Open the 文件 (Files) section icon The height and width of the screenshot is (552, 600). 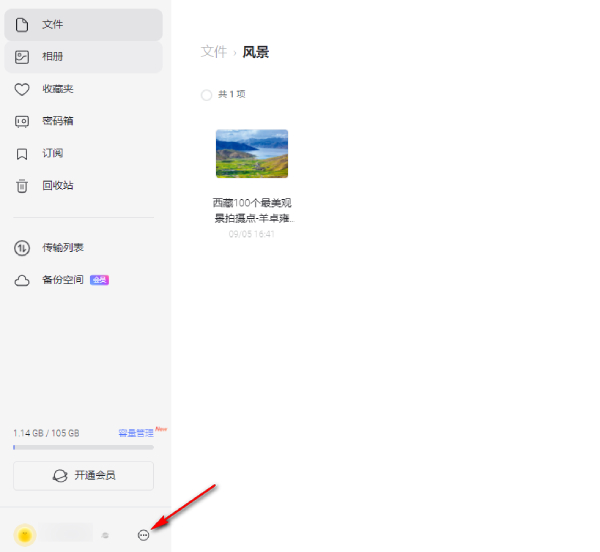[22, 25]
